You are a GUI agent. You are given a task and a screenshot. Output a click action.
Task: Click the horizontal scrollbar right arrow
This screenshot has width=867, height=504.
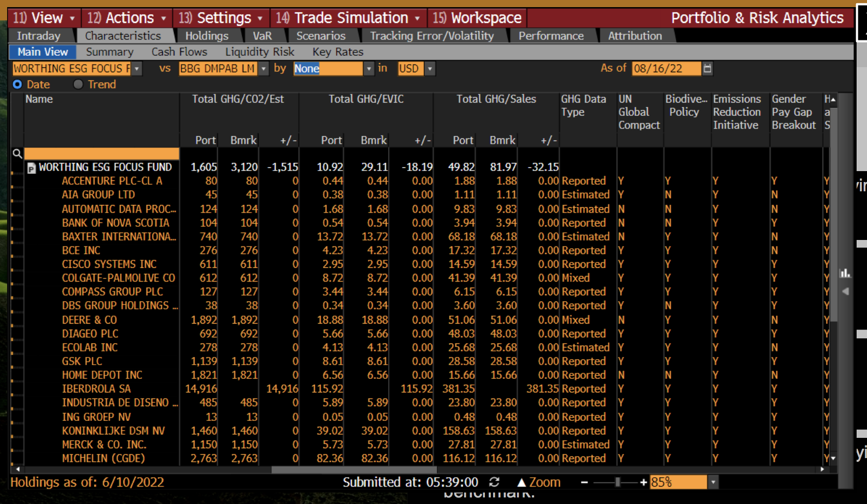823,470
